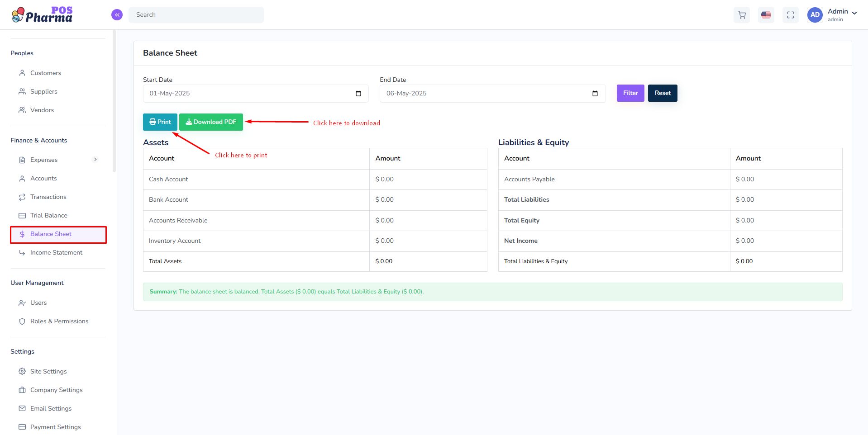Screen dimensions: 868x435
Task: Click the Reset button
Action: (x=663, y=93)
